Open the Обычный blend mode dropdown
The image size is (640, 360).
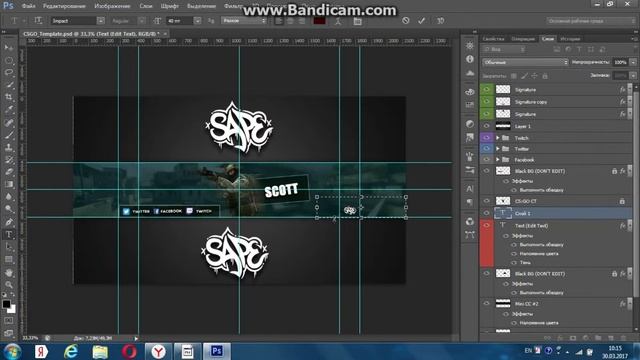tap(525, 62)
